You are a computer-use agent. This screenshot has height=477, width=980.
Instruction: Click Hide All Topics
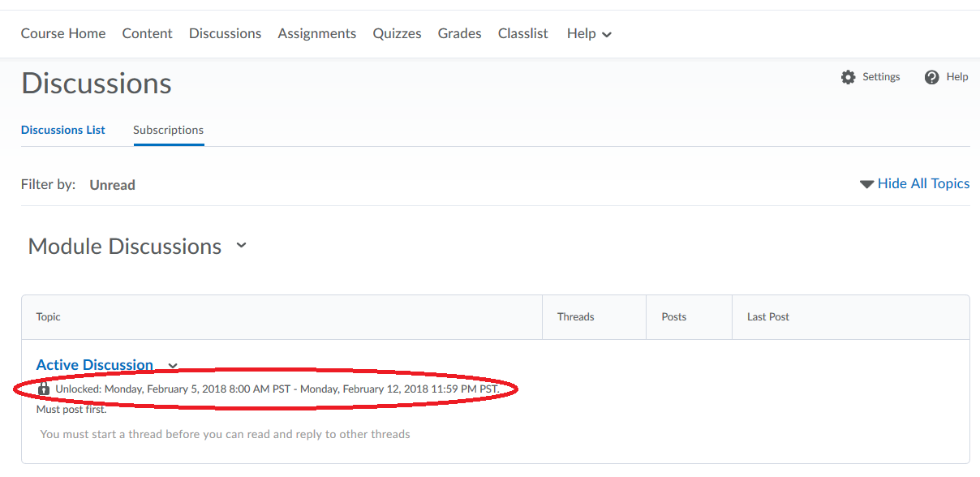[x=923, y=183]
